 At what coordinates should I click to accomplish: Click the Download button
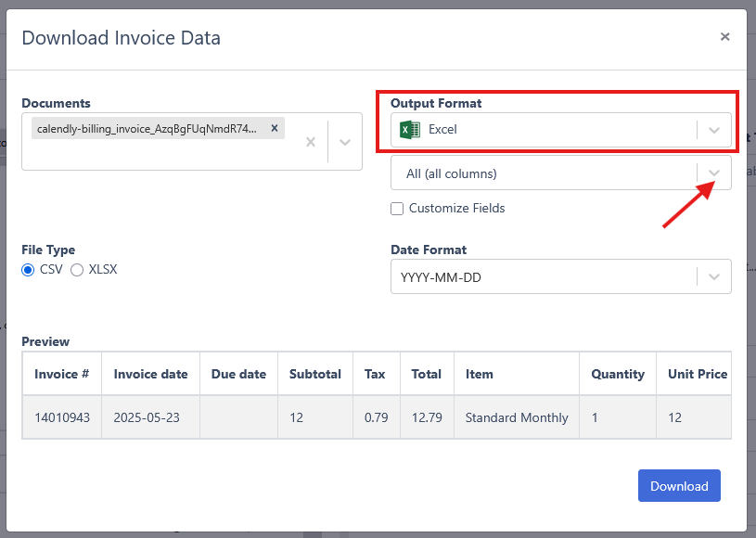(679, 485)
